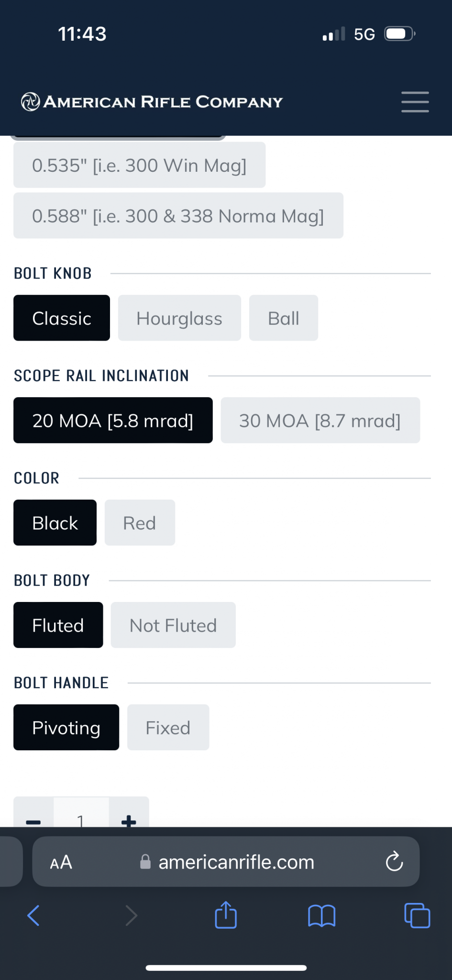Open Safari bookmarks

click(x=321, y=916)
